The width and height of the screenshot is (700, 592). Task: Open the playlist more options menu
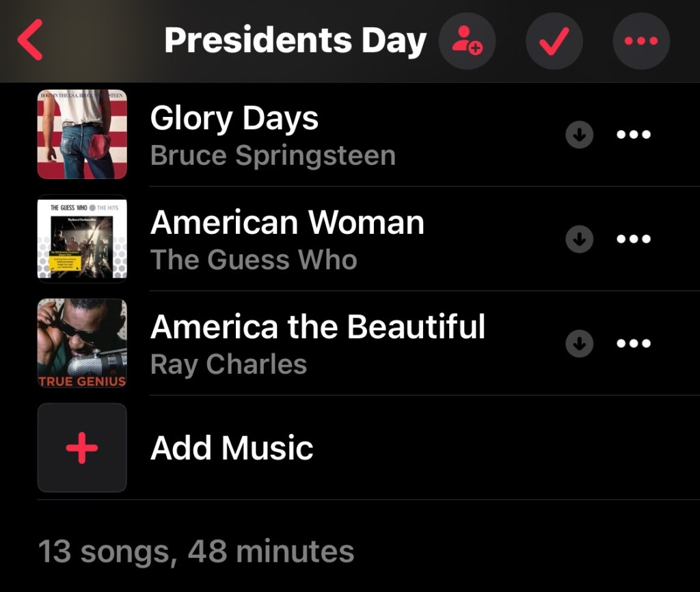(641, 41)
